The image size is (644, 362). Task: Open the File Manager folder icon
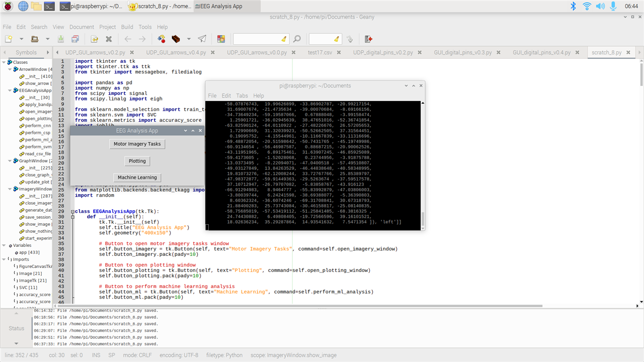point(36,6)
